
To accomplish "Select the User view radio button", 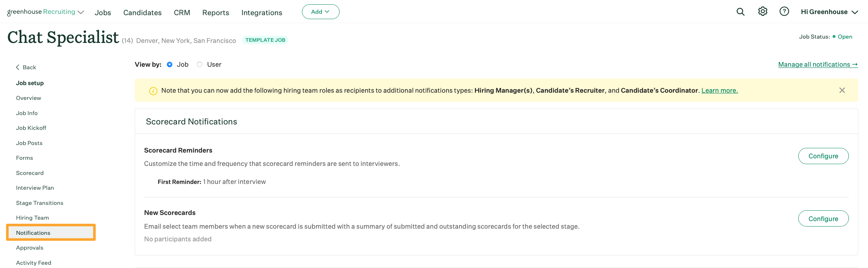I will 199,65.
